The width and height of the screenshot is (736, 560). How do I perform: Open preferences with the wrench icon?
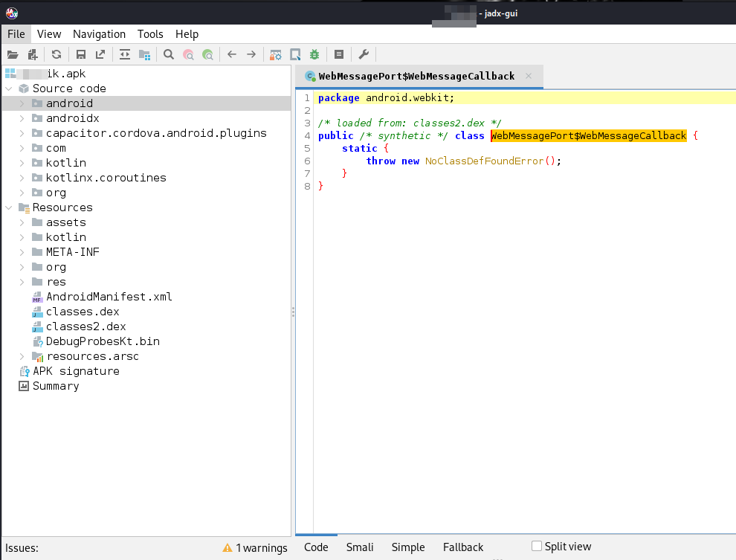point(364,54)
